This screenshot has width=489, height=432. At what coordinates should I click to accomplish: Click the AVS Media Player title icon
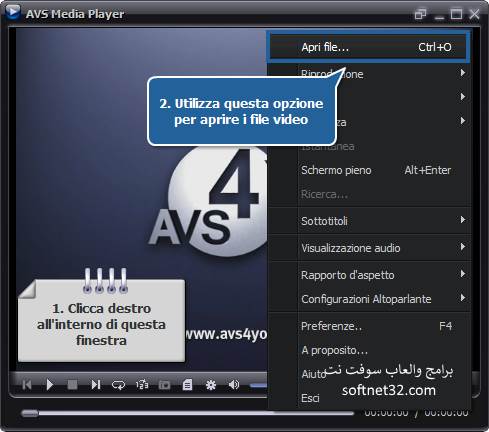pos(13,12)
